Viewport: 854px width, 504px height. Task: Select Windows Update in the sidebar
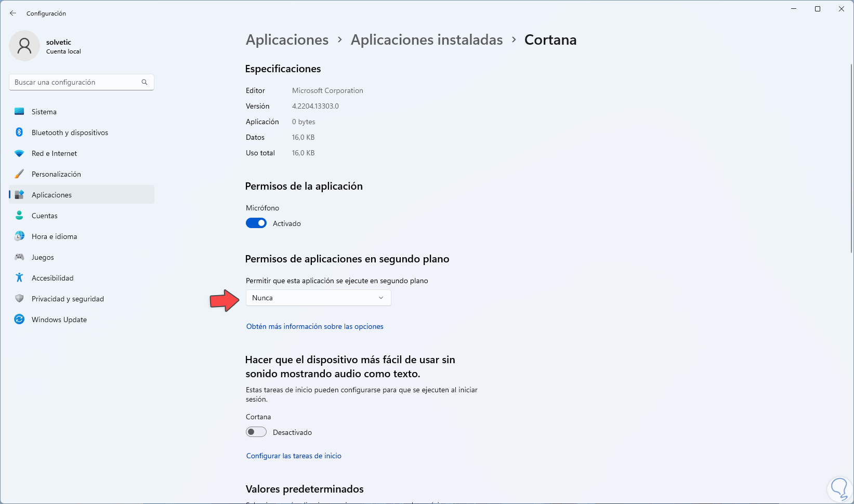click(82, 320)
